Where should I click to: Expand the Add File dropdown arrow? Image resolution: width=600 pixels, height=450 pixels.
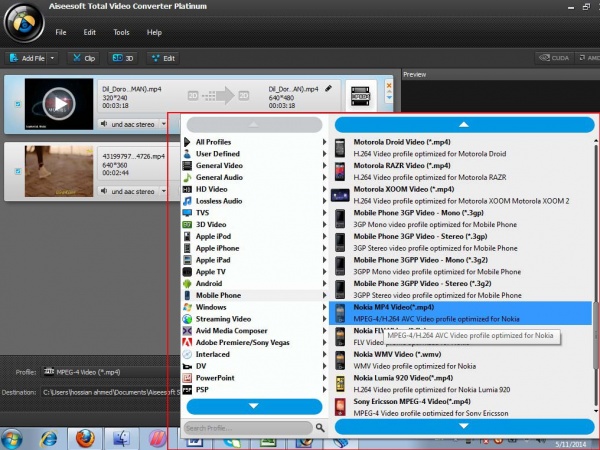(52, 58)
